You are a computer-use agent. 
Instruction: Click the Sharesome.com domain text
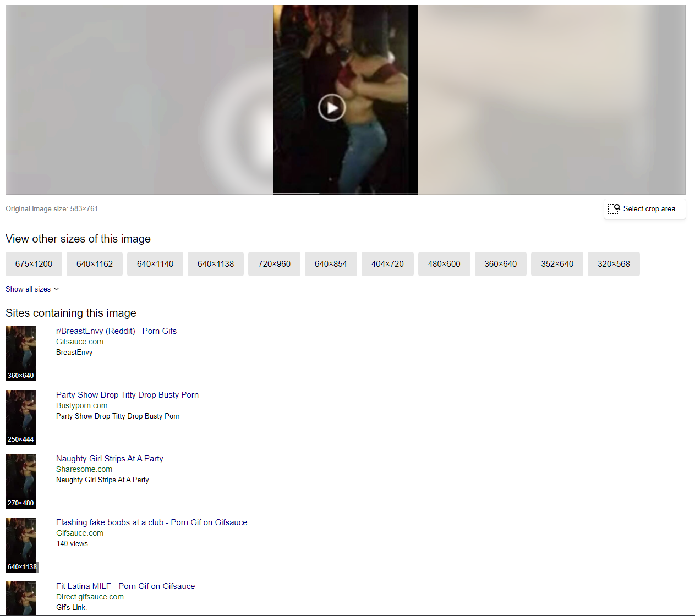[x=84, y=469]
